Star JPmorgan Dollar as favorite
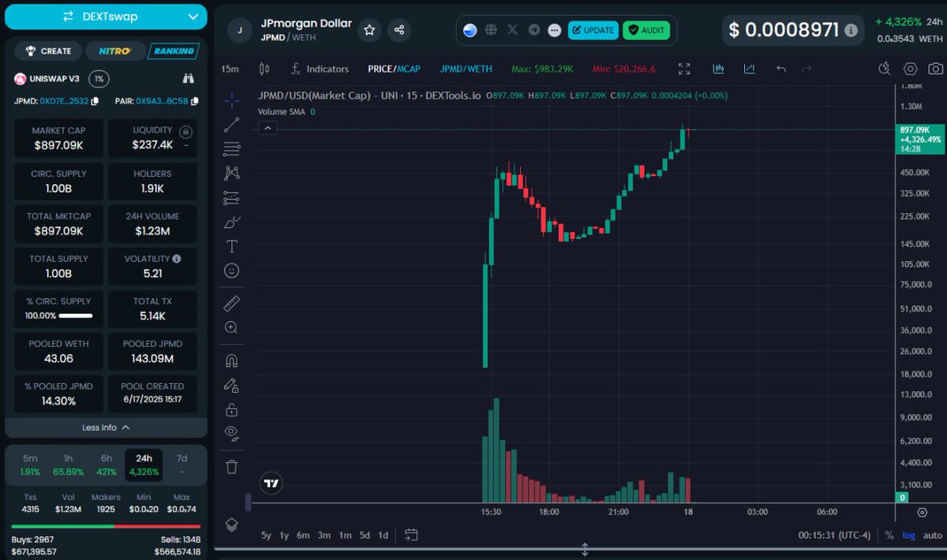The width and height of the screenshot is (947, 560). pyautogui.click(x=369, y=30)
